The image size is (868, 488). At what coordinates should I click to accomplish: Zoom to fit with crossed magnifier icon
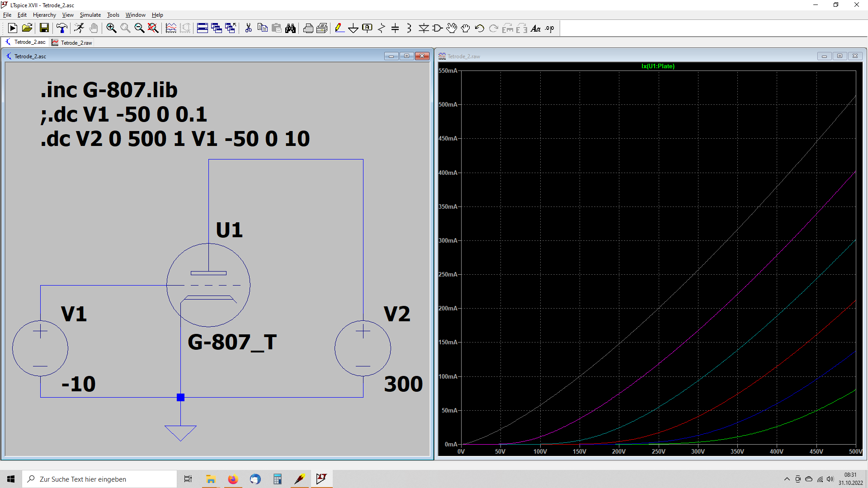click(x=153, y=28)
